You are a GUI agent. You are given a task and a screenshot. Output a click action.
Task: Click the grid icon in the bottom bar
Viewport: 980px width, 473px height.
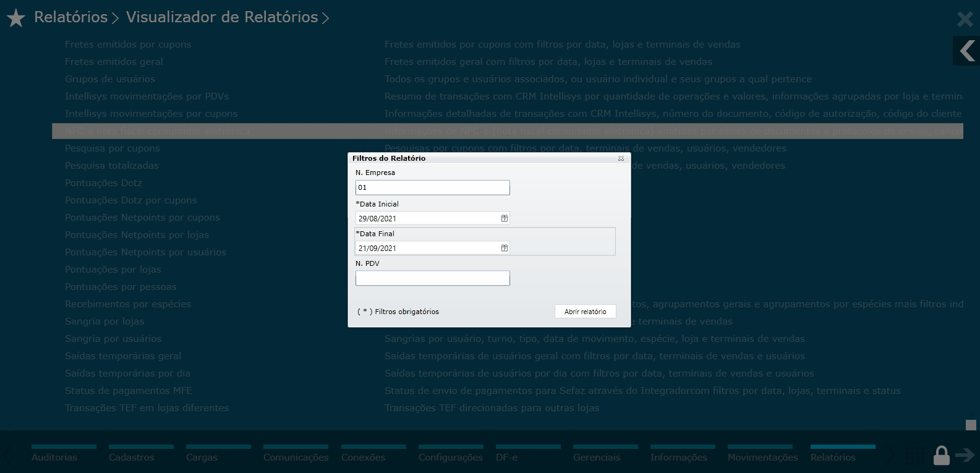915,456
